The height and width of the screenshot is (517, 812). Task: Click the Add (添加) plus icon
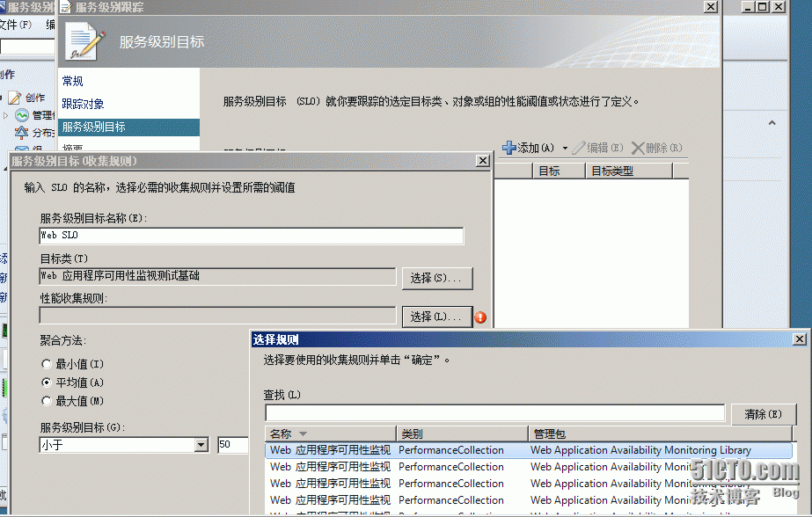(x=509, y=148)
